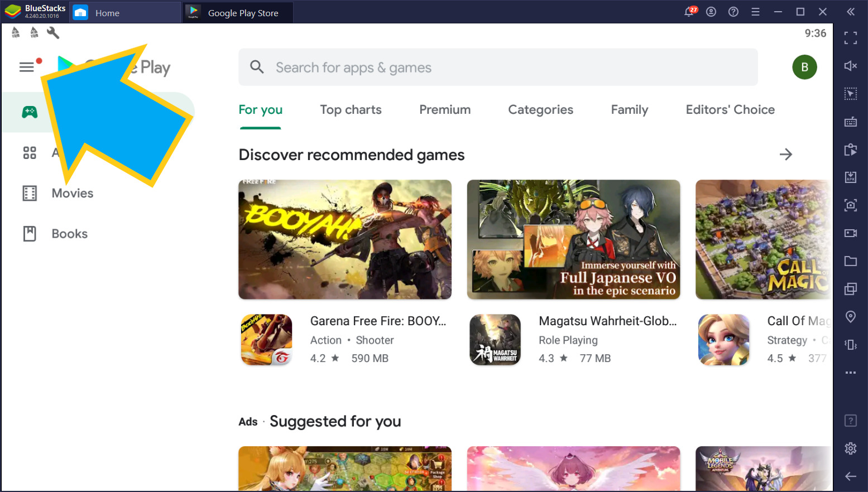868x492 pixels.
Task: Click the back arrow in side toolbar
Action: (x=850, y=476)
